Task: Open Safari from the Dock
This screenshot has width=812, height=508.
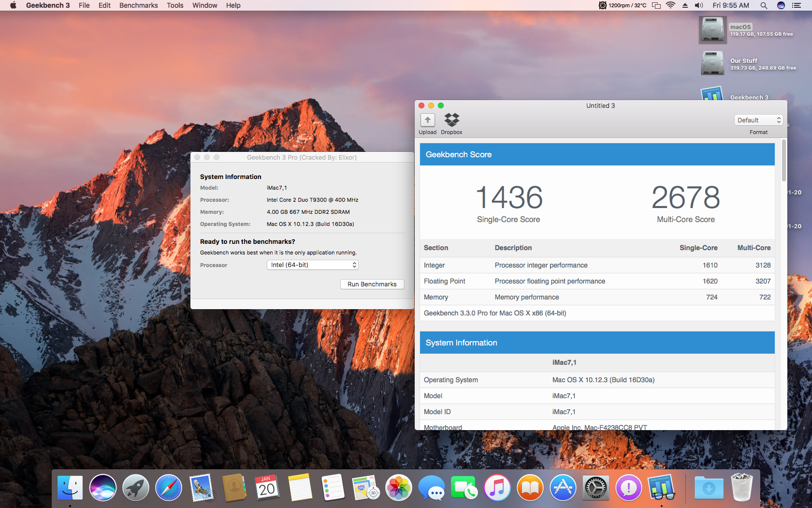Action: point(169,488)
